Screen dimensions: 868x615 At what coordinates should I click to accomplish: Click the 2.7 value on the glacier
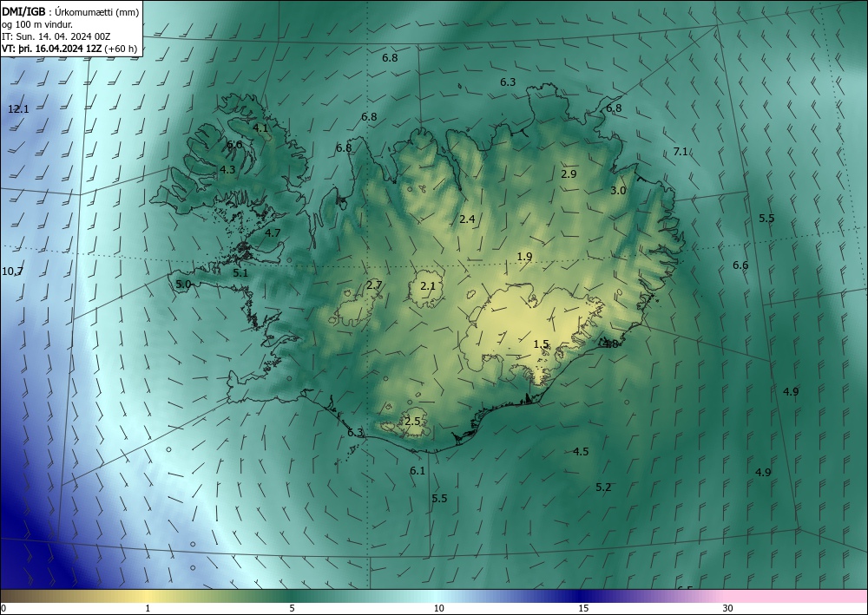pyautogui.click(x=374, y=285)
